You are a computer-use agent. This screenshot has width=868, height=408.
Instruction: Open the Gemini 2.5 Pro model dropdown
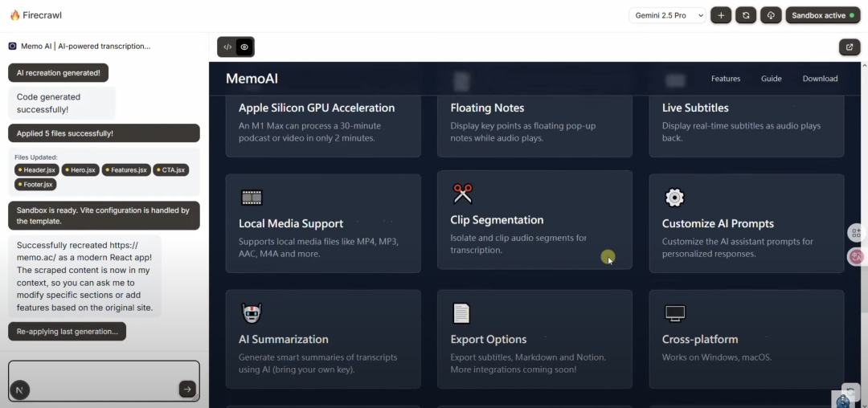(667, 15)
